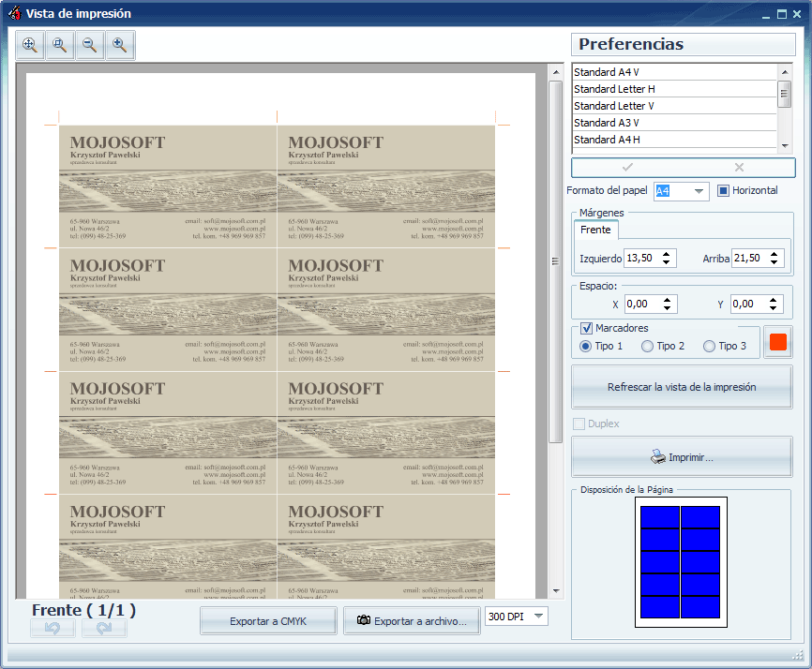Viewport: 812px width, 669px height.
Task: Click the presets list scroll up arrow
Action: [x=785, y=72]
